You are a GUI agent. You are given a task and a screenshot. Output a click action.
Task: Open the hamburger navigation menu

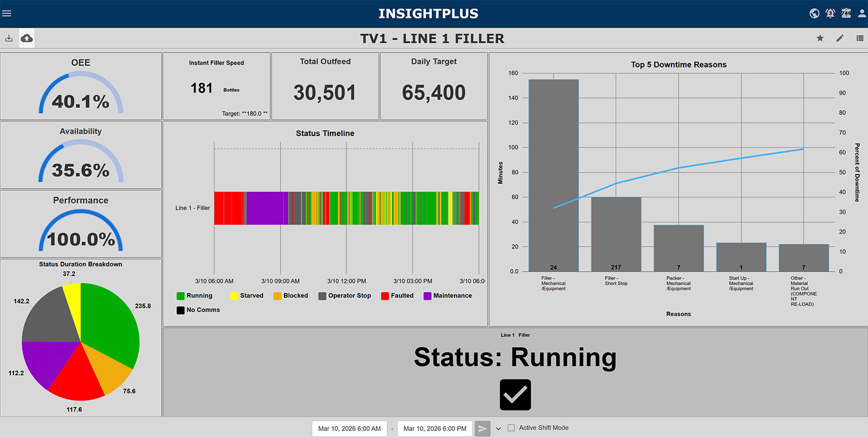click(7, 14)
